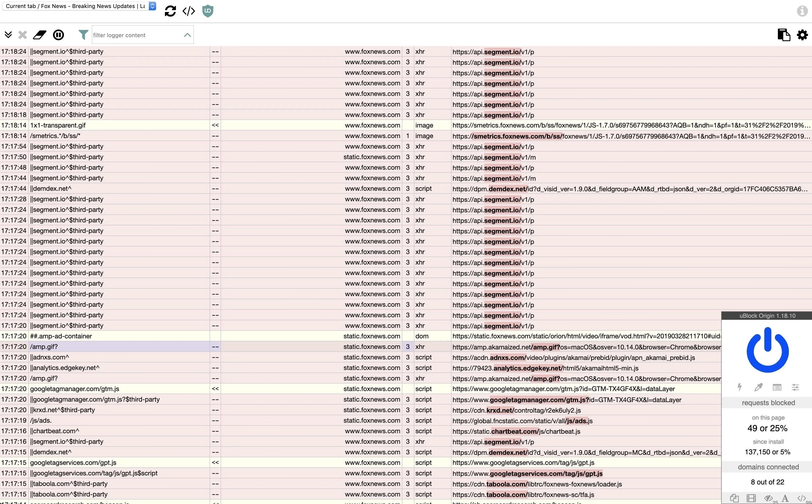
Task: Click uBlock Origin 1.18.10 popup title
Action: coord(767,316)
